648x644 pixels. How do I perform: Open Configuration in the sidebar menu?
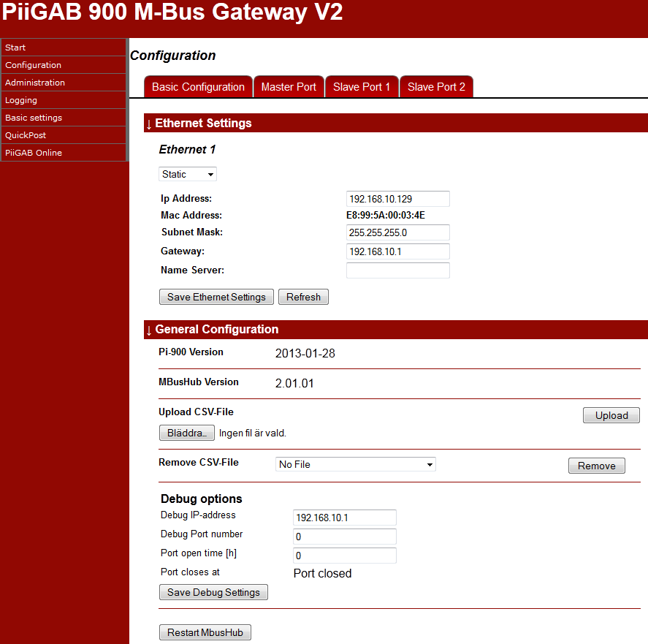[64, 65]
